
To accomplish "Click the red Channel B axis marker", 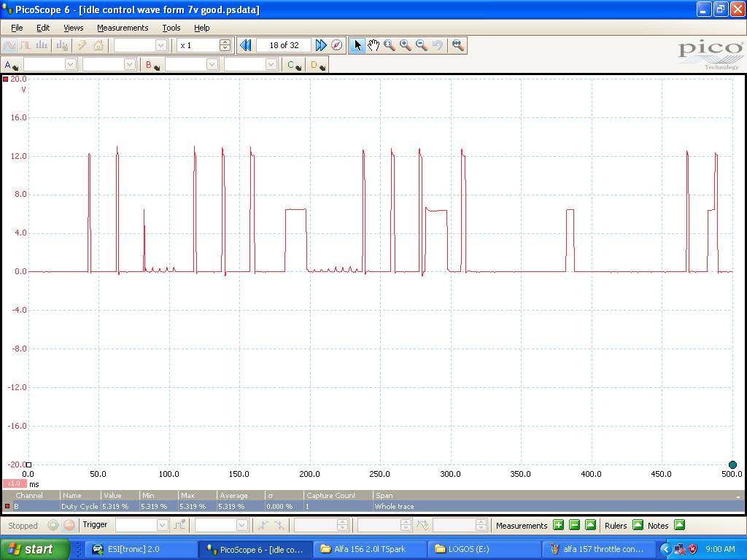I will click(x=6, y=79).
